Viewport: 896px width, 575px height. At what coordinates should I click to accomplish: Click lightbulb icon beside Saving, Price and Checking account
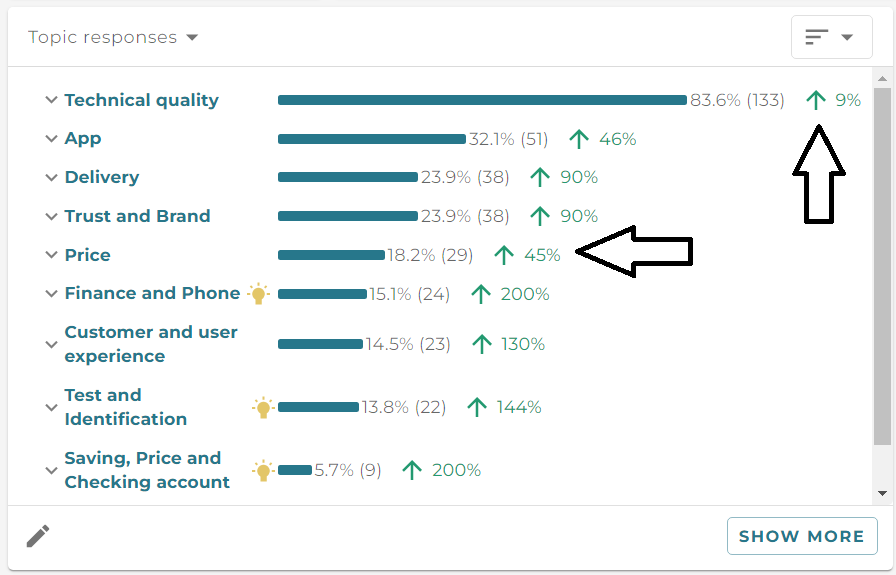(263, 470)
